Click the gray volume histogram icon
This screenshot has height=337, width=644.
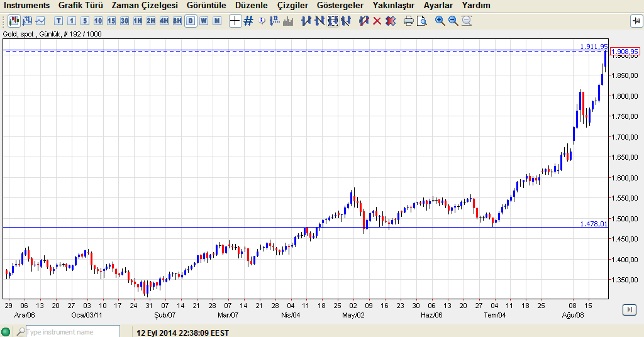tap(288, 21)
